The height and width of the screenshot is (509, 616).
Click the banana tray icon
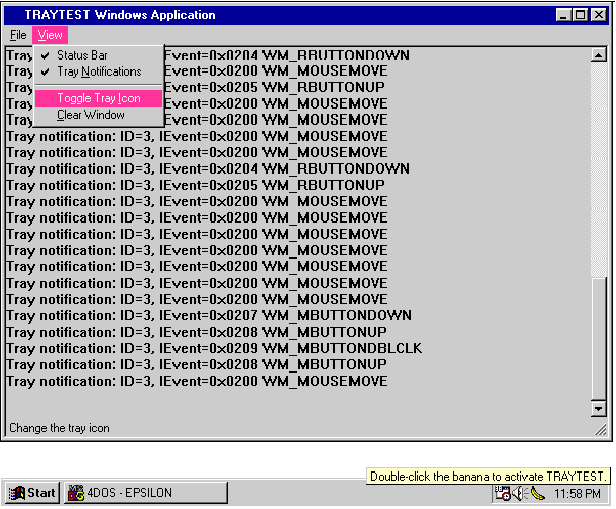(537, 493)
